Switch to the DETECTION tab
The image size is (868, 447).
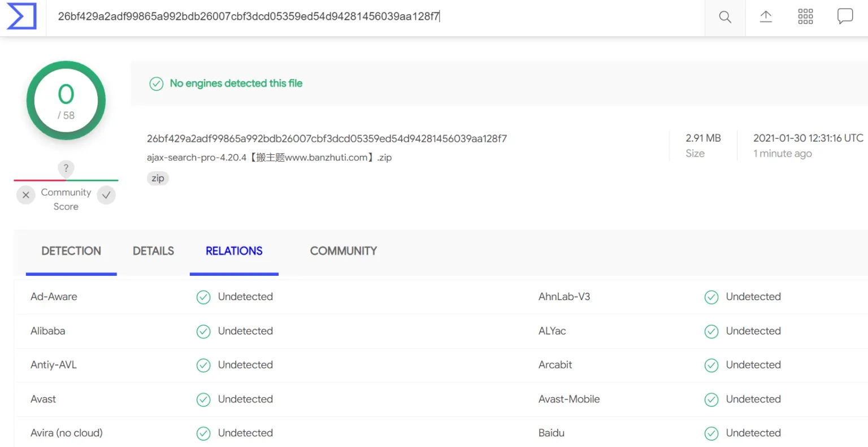[x=71, y=251]
